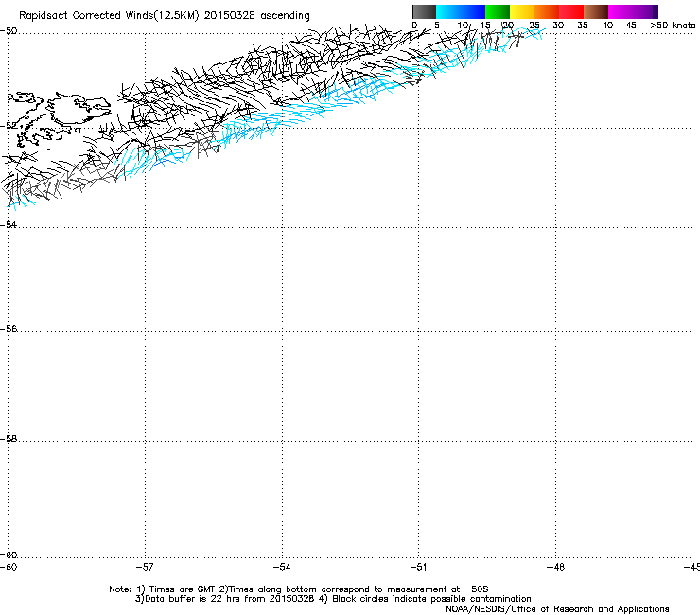Viewport: 700px width, 615px height.
Task: Click the legend label '5' under the color bar
Action: tap(437, 26)
